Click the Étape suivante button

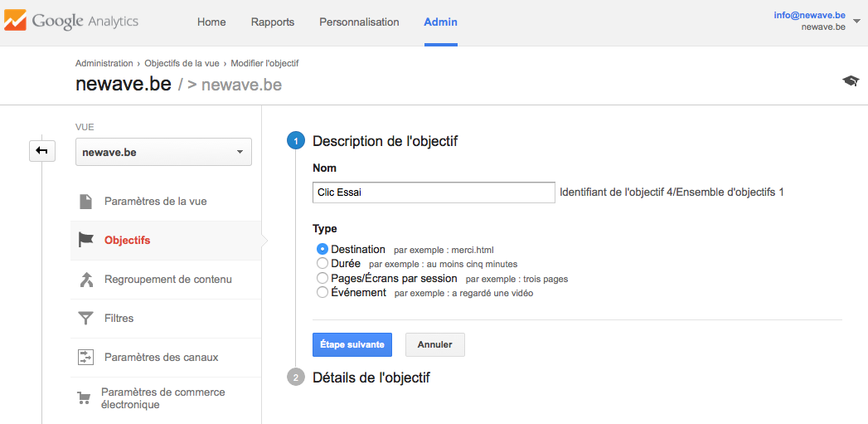click(352, 344)
